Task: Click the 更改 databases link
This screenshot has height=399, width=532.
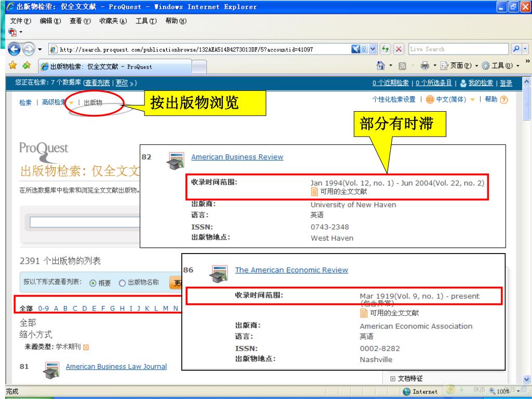Action: click(x=122, y=83)
